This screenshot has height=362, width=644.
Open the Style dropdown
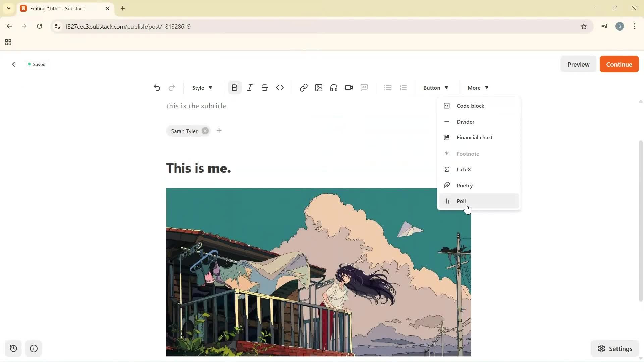click(201, 87)
